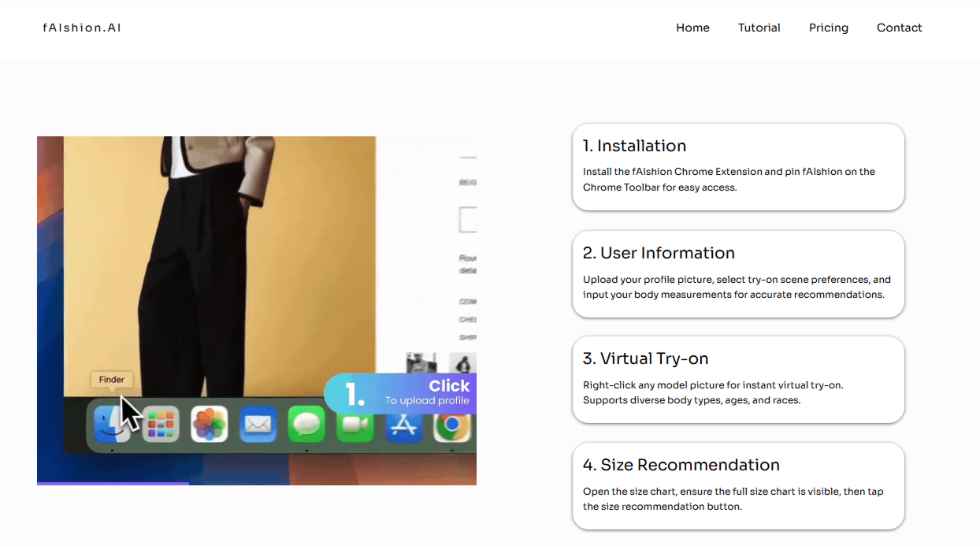Viewport: 980px width, 546px height.
Task: Launch Google Chrome from the dock
Action: click(451, 423)
